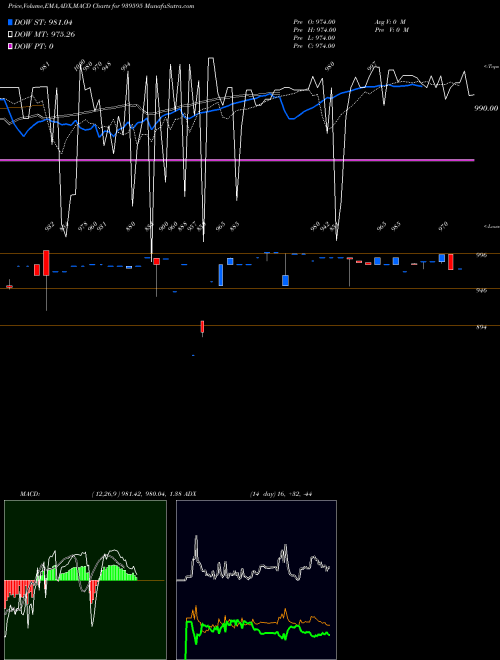Image resolution: width=500 pixels, height=660 pixels.
Task: Click the MACD (12,26,9) values text
Action: 136,494
